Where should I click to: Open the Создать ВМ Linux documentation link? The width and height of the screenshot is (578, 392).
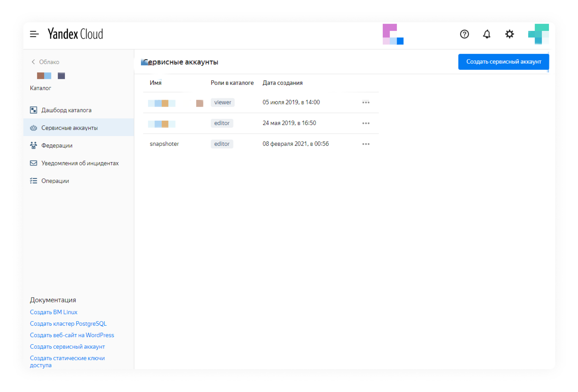coord(53,312)
